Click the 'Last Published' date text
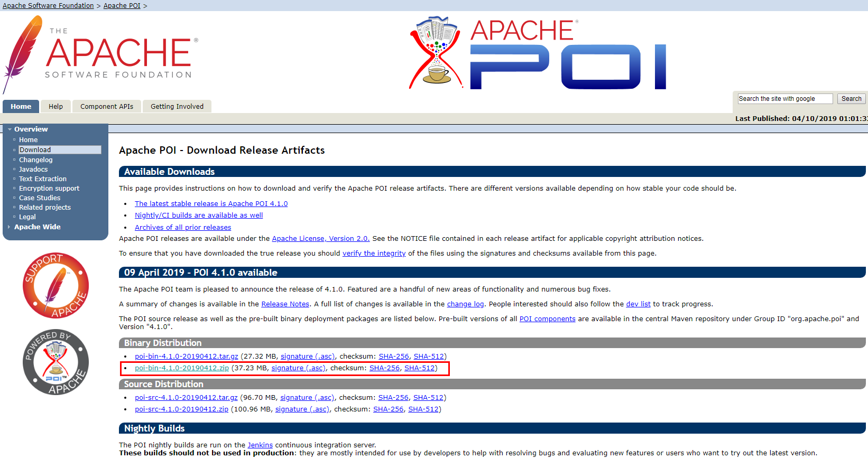868x459 pixels. tap(801, 119)
